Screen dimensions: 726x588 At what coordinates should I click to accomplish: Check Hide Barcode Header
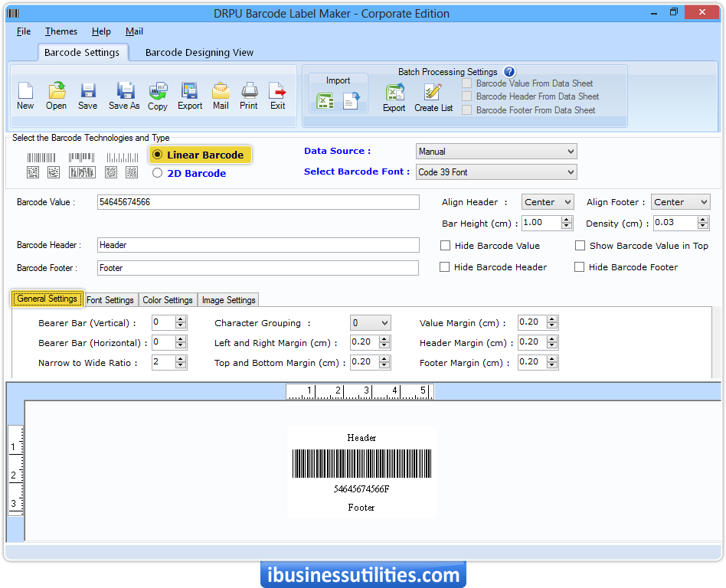coord(444,267)
